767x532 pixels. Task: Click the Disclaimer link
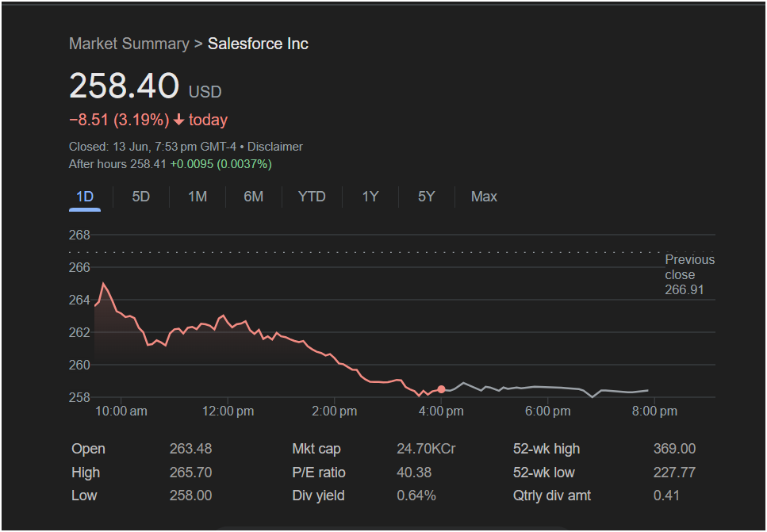[275, 147]
